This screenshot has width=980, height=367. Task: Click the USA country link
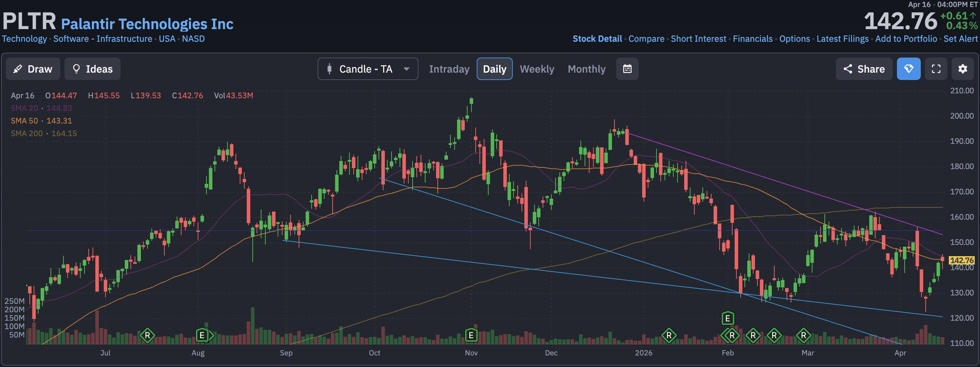(x=167, y=39)
